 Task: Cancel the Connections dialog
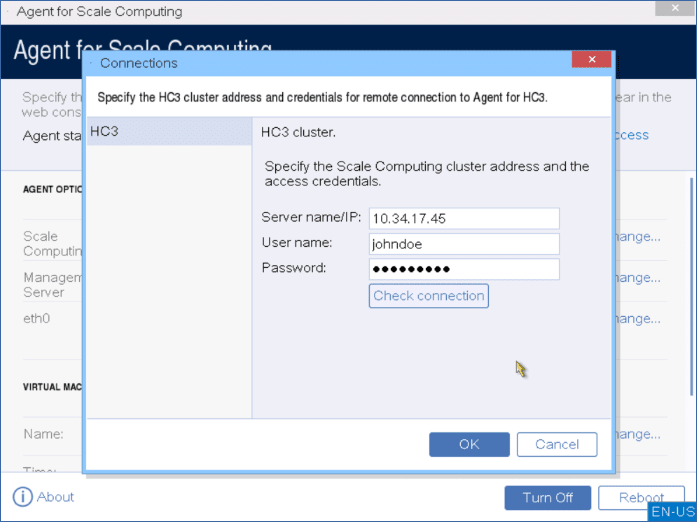point(557,444)
